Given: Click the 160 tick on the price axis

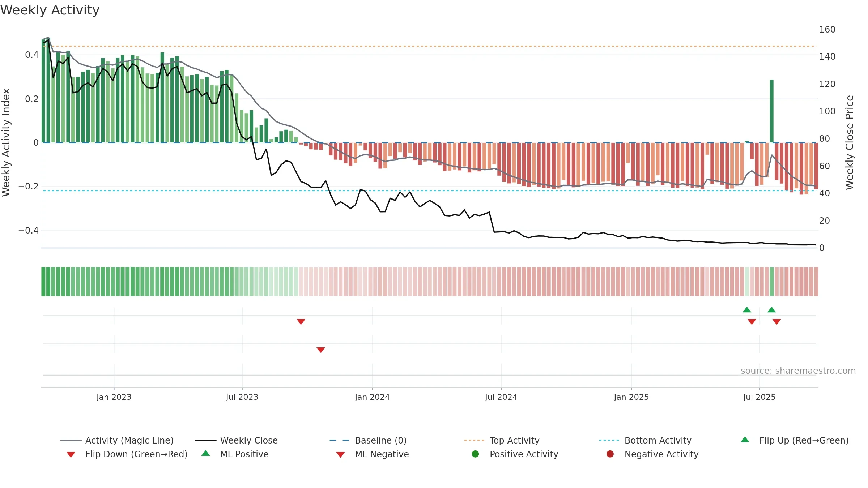Looking at the screenshot, I should pos(827,30).
